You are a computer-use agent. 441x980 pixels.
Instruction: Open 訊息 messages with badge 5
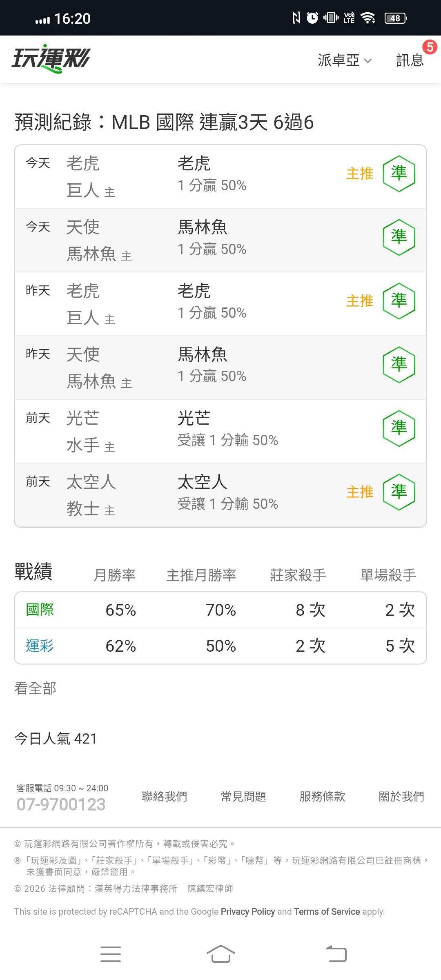pos(410,60)
